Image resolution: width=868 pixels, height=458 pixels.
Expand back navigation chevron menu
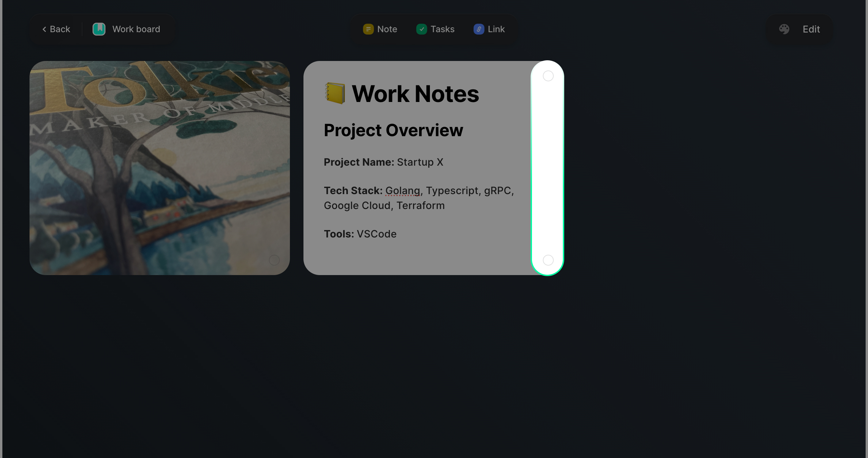tap(44, 29)
